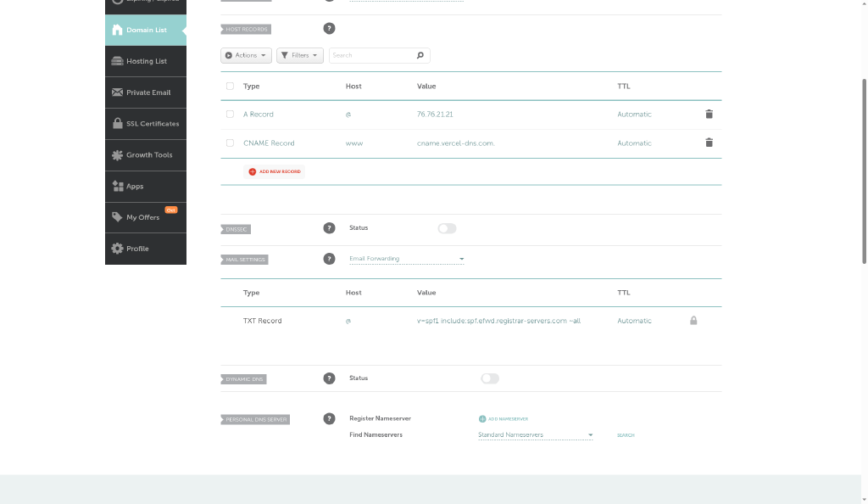Expand the Email Forwarding mail settings dropdown
This screenshot has height=504, width=868.
pos(406,259)
